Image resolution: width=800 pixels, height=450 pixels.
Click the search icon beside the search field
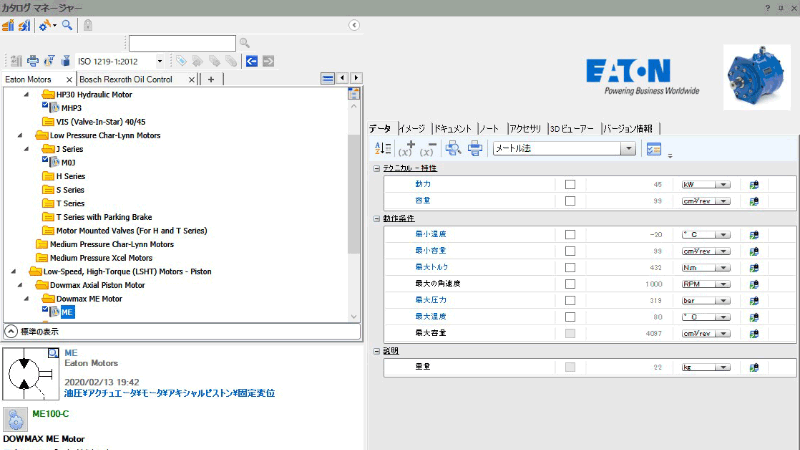[x=245, y=43]
